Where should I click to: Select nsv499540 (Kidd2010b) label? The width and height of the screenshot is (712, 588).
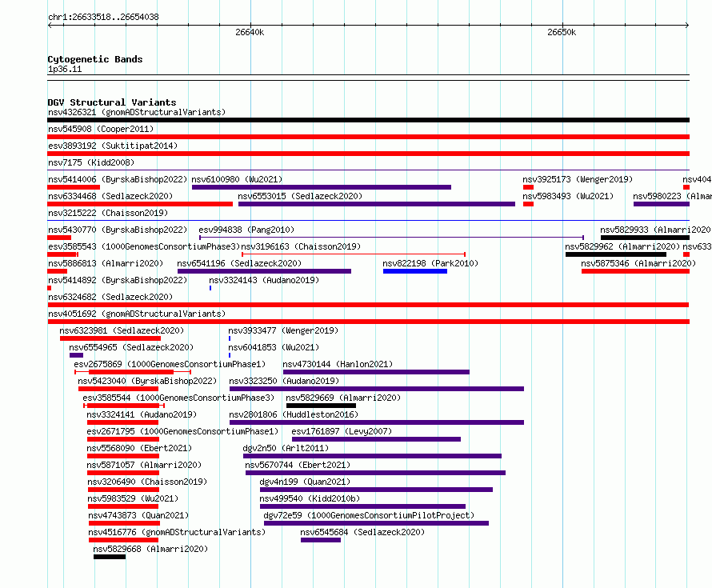310,498
